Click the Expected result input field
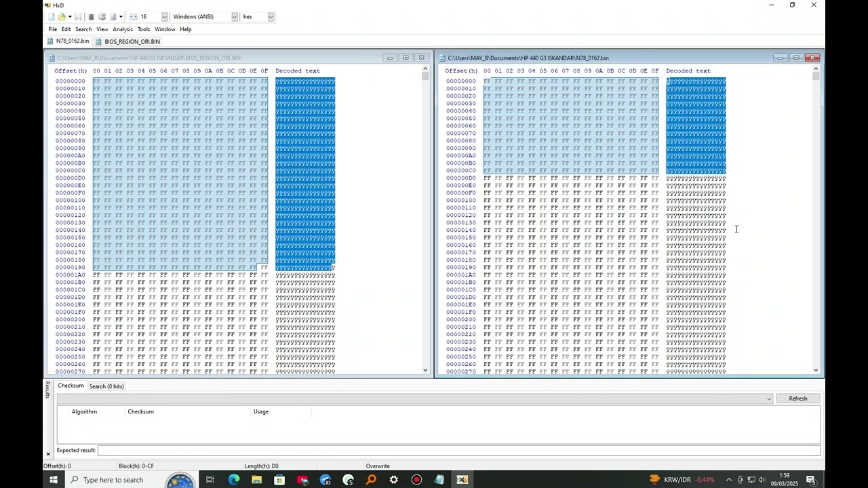 pyautogui.click(x=458, y=451)
